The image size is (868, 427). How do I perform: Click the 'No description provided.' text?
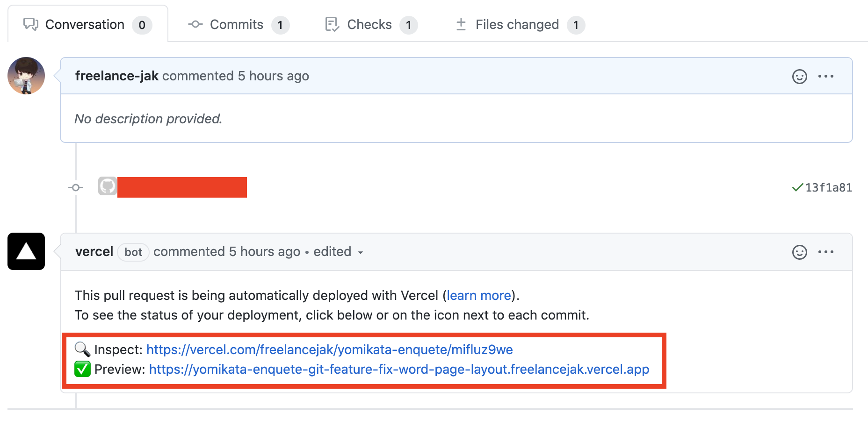click(x=148, y=119)
